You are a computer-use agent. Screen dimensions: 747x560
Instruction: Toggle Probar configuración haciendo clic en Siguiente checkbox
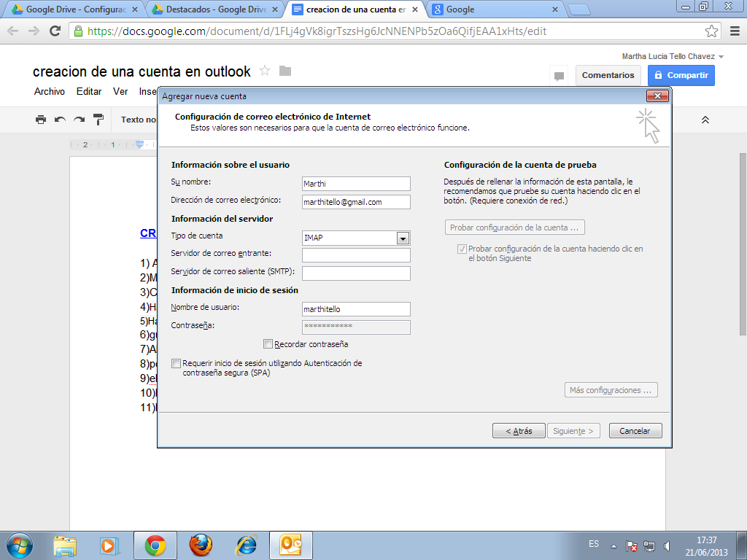point(462,249)
